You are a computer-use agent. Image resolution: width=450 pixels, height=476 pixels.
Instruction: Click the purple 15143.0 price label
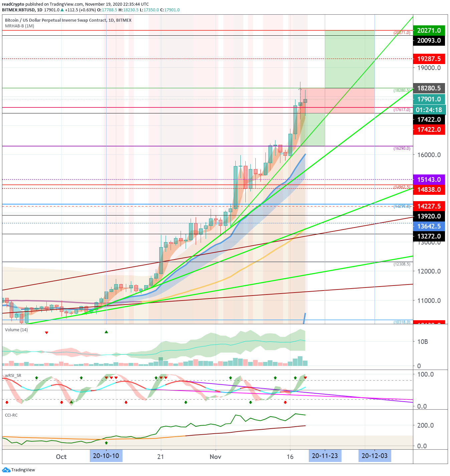[429, 179]
